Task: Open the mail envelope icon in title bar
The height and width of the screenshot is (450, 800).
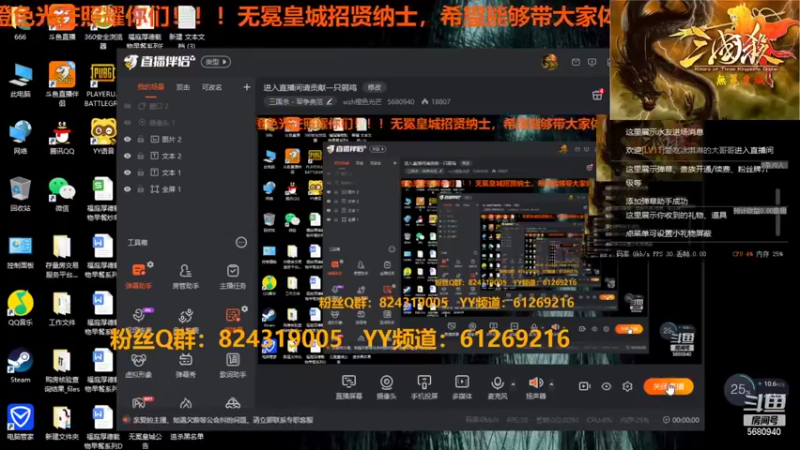Action: [576, 62]
